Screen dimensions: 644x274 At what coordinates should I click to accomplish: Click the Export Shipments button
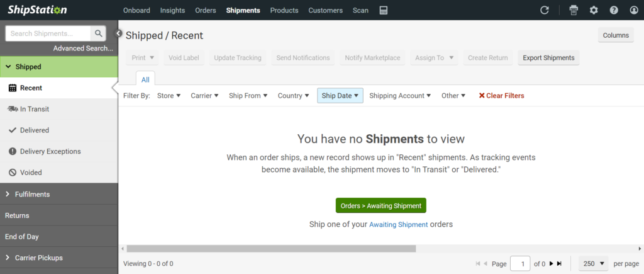pos(548,58)
